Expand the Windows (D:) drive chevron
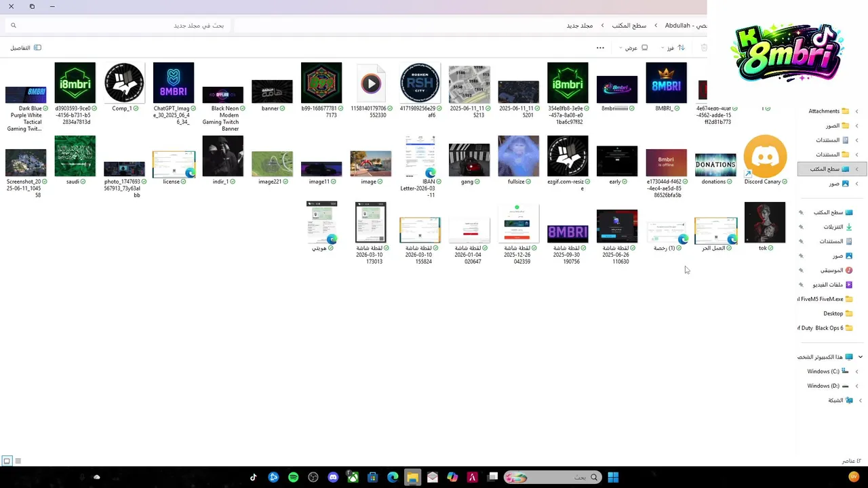868x488 pixels. coord(856,386)
